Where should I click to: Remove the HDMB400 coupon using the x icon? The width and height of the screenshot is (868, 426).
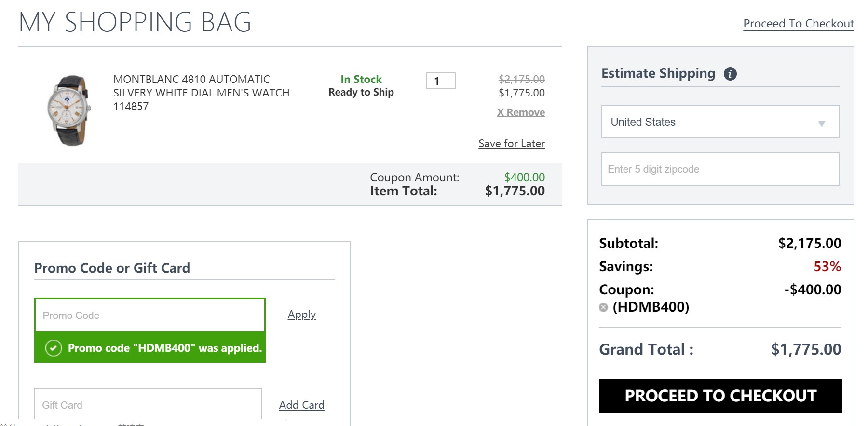pyautogui.click(x=603, y=307)
